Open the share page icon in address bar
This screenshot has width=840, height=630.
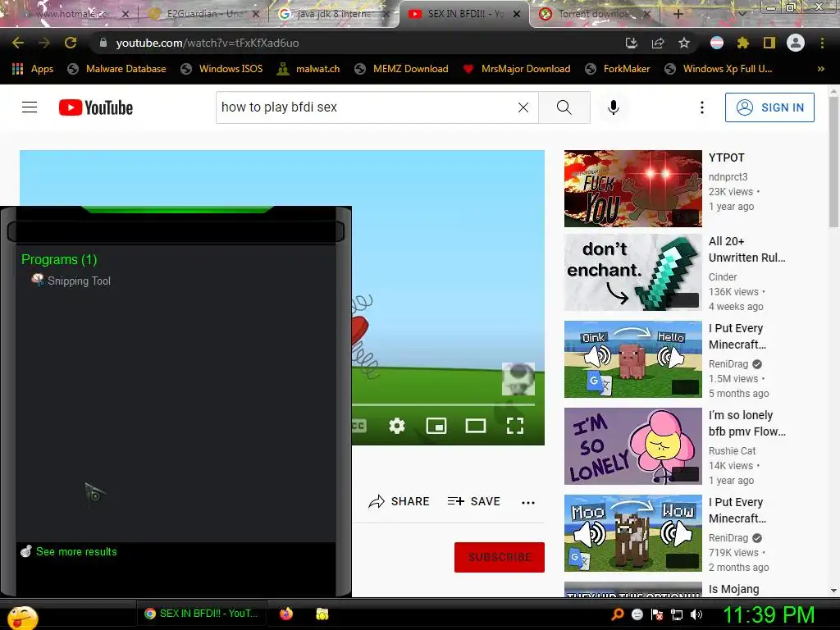658,43
